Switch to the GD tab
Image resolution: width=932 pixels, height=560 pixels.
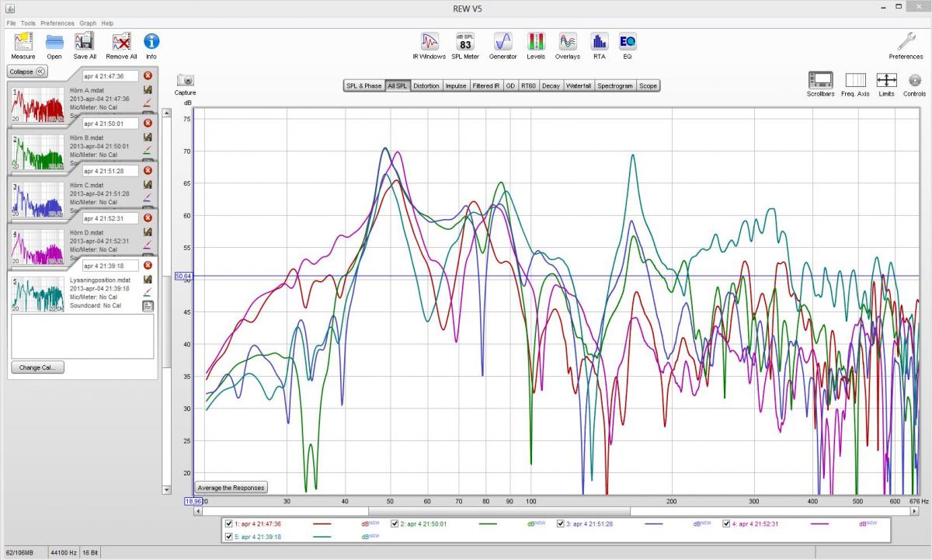[x=510, y=85]
